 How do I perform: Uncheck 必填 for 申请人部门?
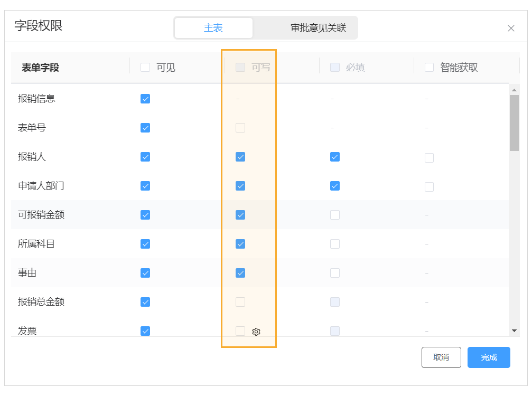coord(334,186)
